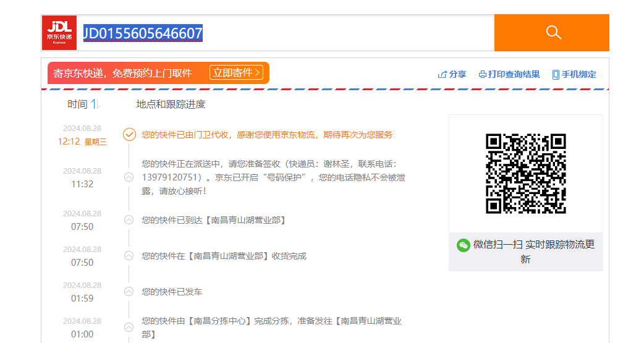644x343 pixels.
Task: Click the QR code image
Action: (526, 173)
